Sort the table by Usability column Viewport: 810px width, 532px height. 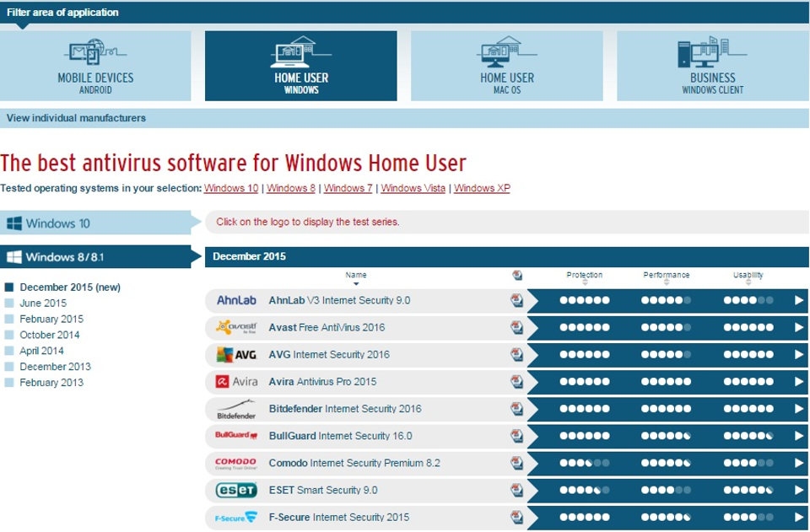point(748,277)
